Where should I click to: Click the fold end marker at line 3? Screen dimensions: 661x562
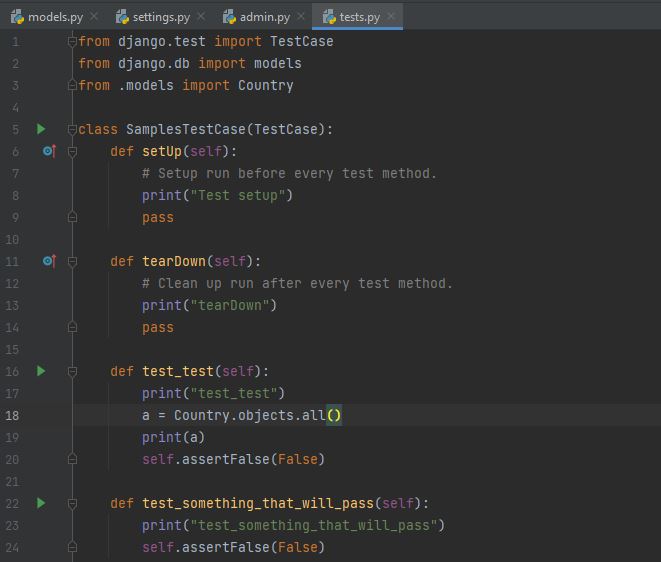click(x=72, y=85)
